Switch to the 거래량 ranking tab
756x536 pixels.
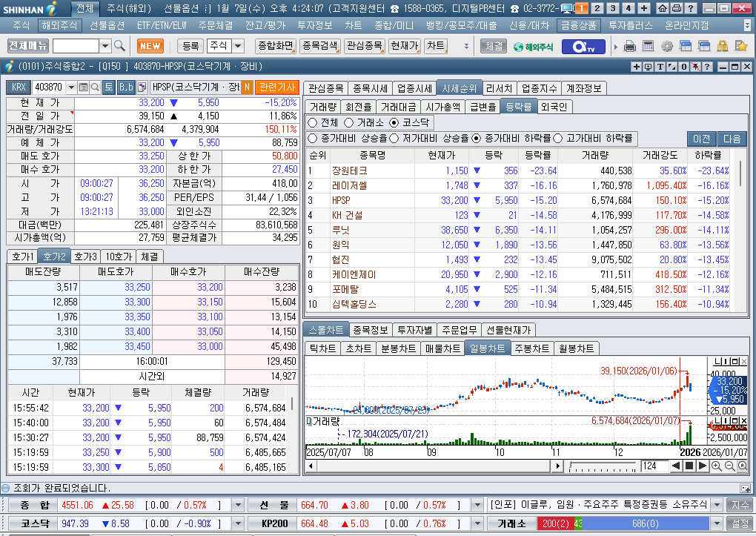pyautogui.click(x=322, y=107)
